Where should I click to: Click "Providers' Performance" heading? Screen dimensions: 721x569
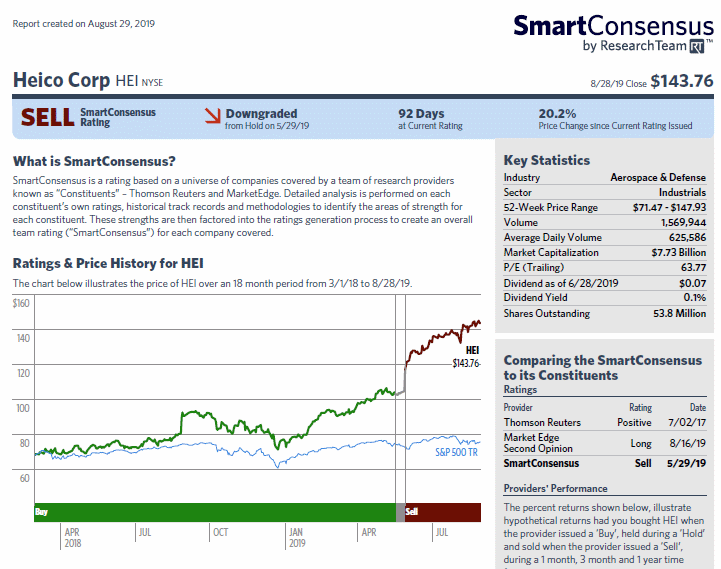tap(555, 489)
